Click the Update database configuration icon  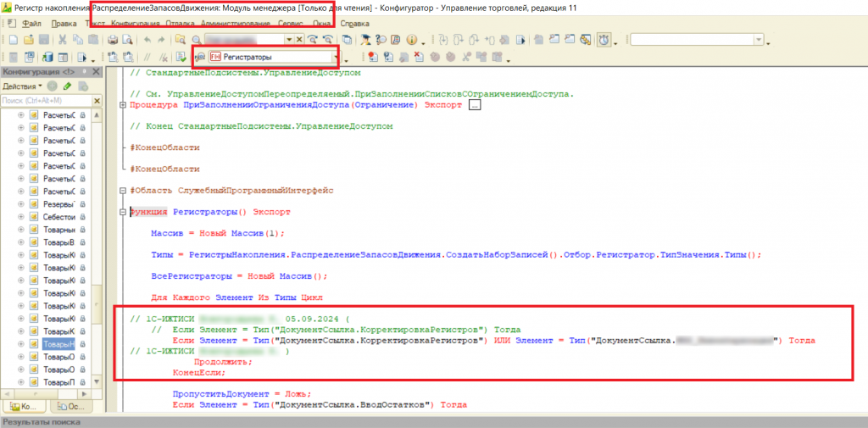click(x=47, y=57)
